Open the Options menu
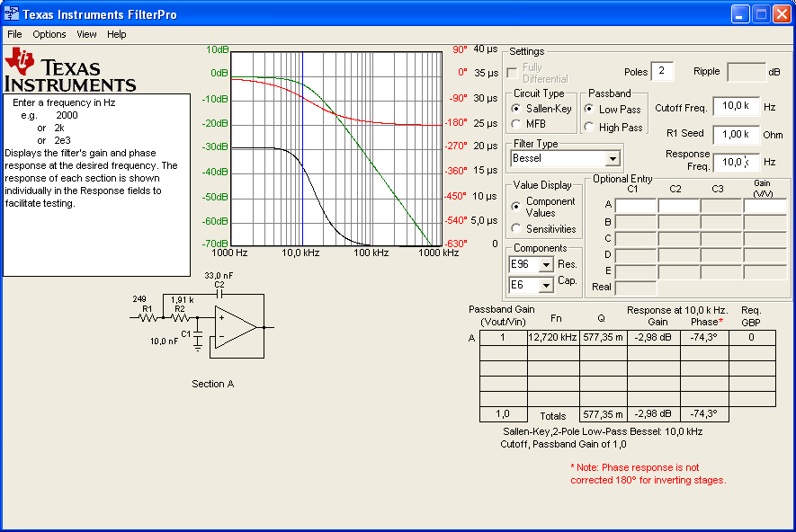The height and width of the screenshot is (532, 796). coord(49,34)
